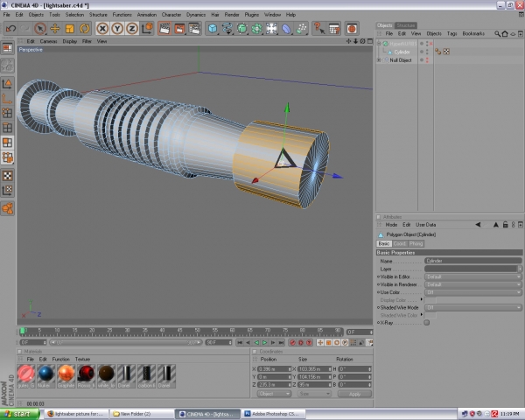Switch to the Coord tab in Attributes

(400, 243)
